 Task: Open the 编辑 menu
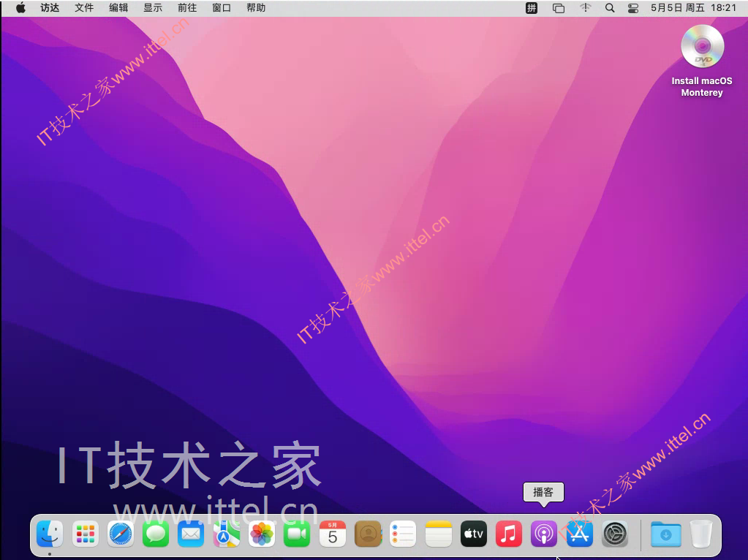point(118,7)
